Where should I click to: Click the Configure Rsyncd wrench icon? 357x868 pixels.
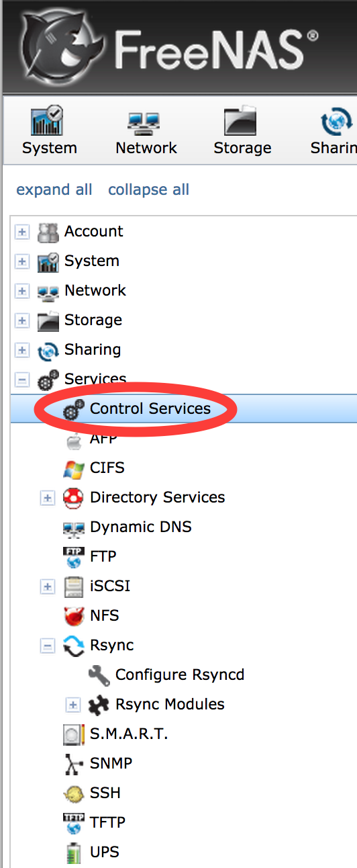pyautogui.click(x=99, y=675)
